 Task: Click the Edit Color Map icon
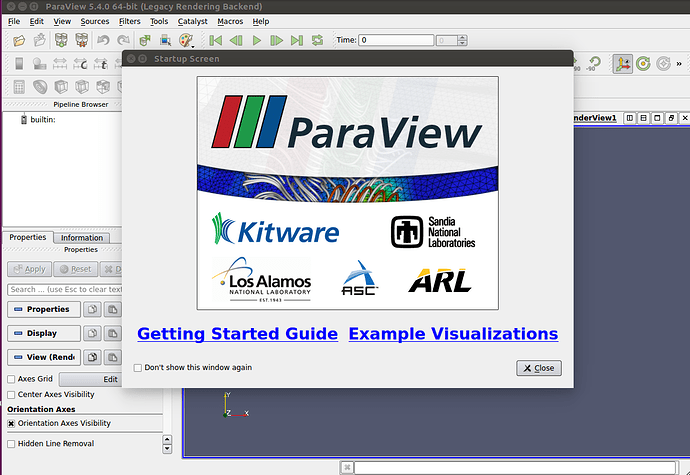[x=40, y=64]
